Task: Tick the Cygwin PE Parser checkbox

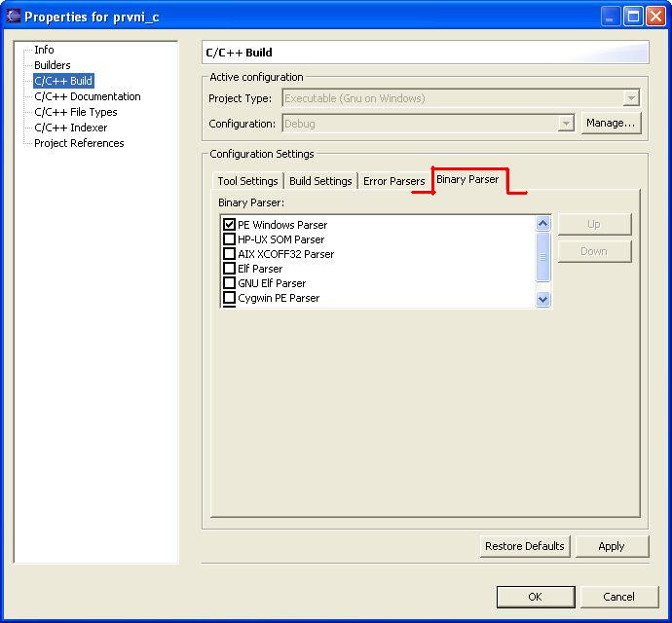Action: tap(230, 298)
